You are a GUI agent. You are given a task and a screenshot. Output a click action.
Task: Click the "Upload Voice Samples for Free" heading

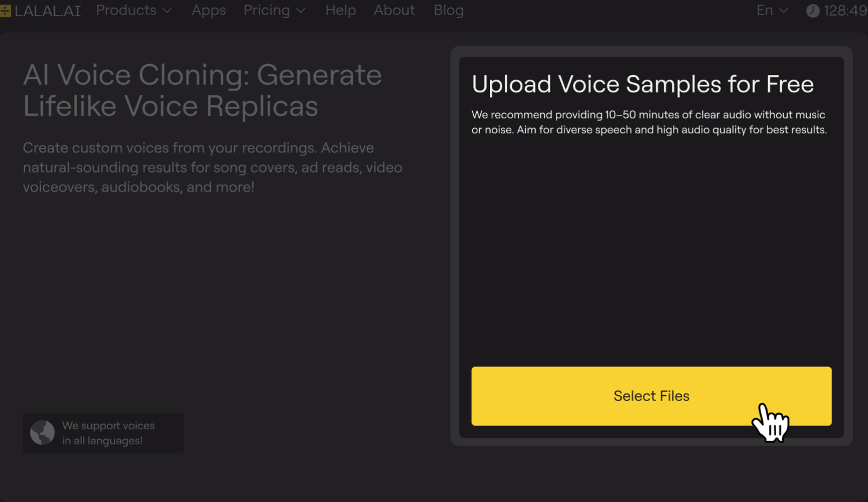coord(642,84)
